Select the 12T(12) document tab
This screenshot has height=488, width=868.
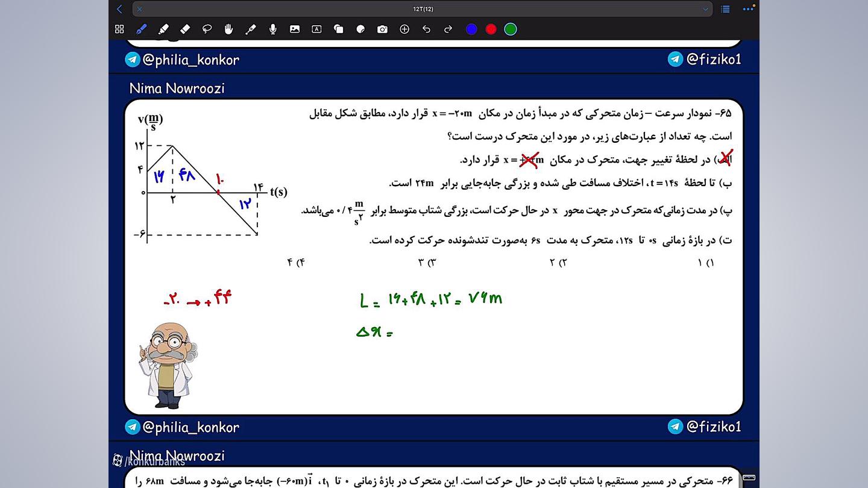pos(423,9)
